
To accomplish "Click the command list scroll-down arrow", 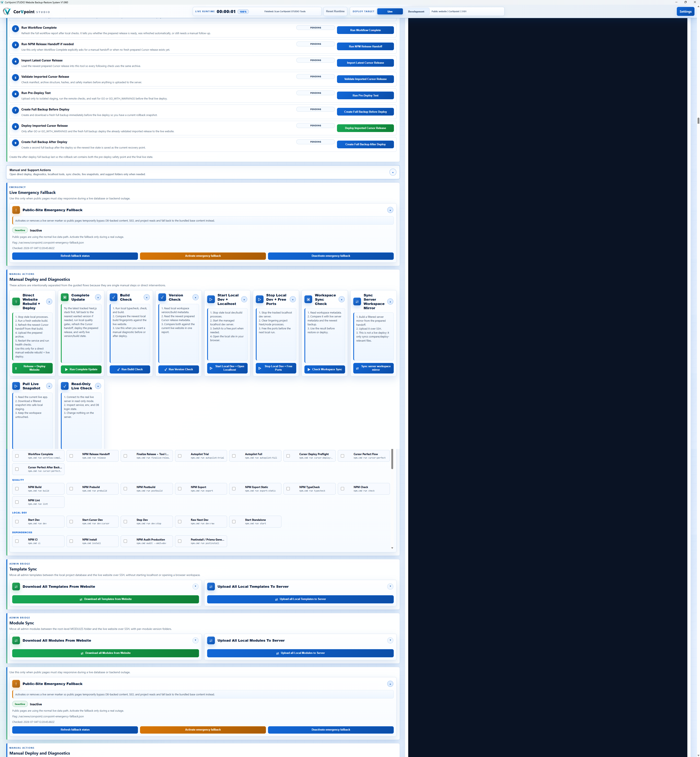I will click(392, 548).
